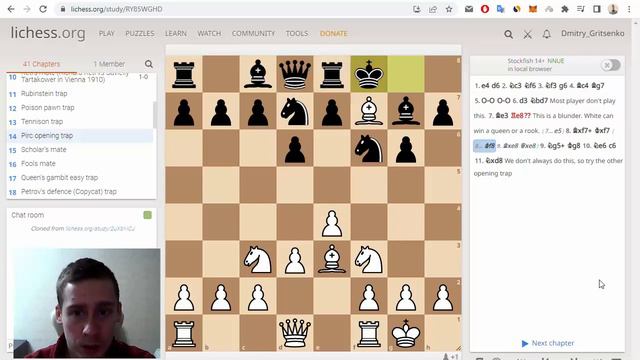640x360 pixels.
Task: Select chapter 13 Tennison trap
Action: (x=81, y=122)
